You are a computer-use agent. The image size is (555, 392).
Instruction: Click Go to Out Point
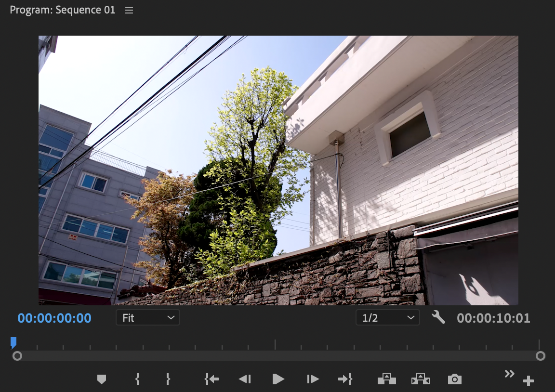[345, 379]
